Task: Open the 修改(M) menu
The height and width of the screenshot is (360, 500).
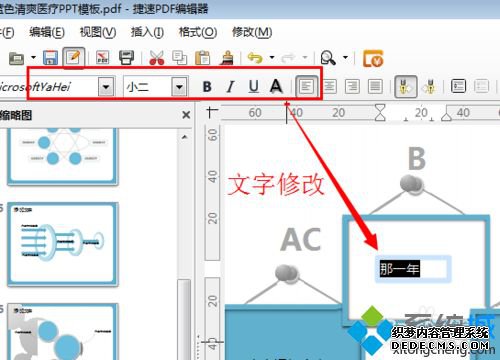Action: (252, 32)
